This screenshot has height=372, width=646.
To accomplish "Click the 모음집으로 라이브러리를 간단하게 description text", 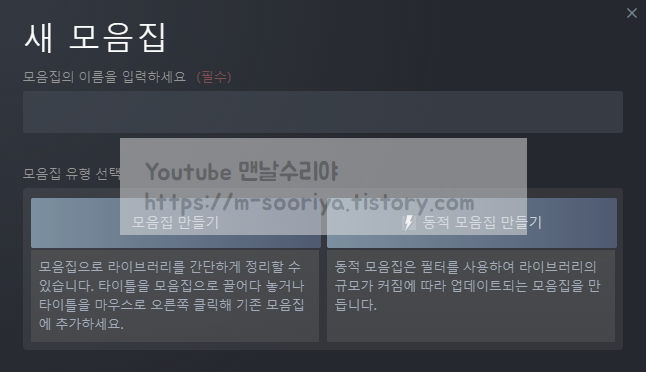I will point(172,295).
